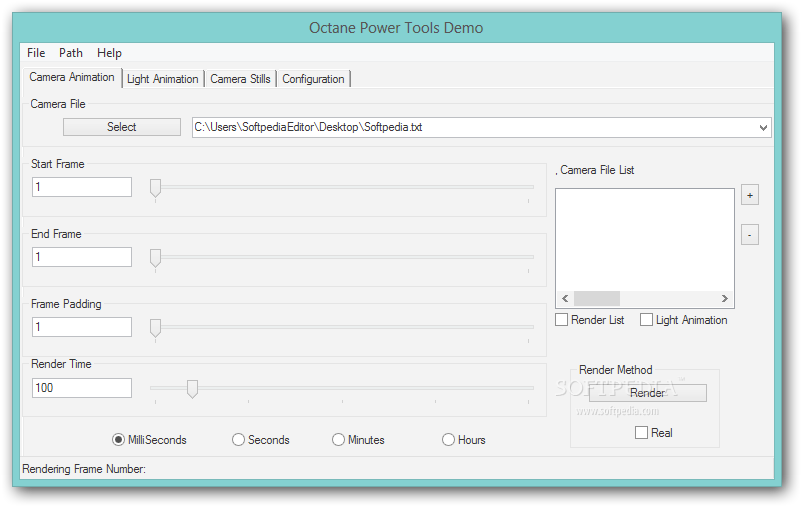
Task: Switch to the Camera Animation tab
Action: [72, 77]
